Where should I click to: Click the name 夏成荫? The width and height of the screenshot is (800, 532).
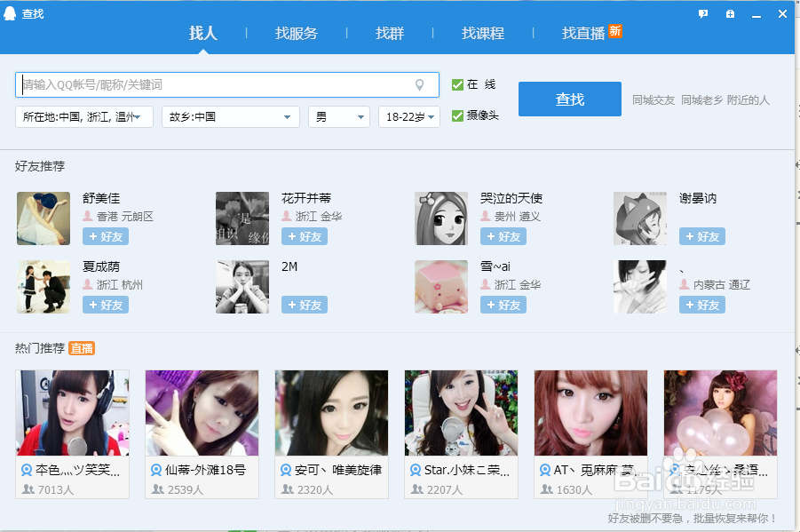pyautogui.click(x=101, y=266)
